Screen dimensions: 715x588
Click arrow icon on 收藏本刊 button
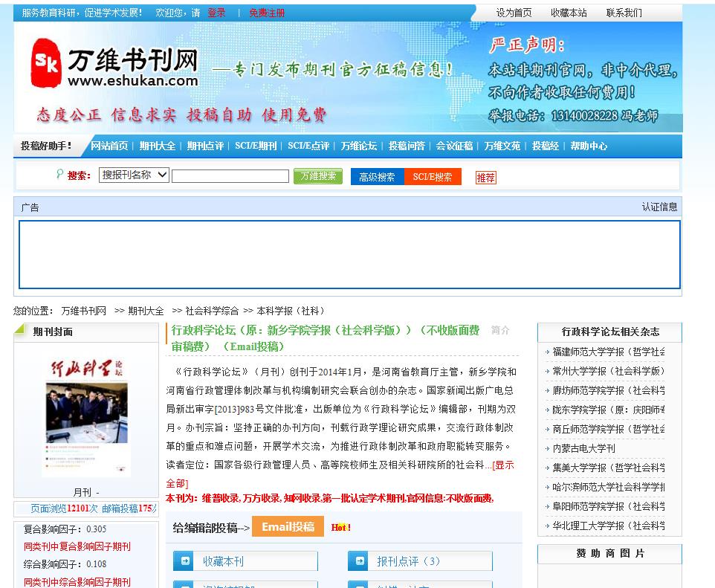coord(186,561)
